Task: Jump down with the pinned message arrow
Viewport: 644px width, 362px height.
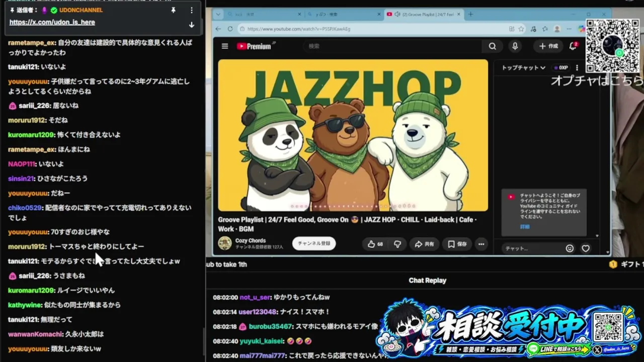Action: (x=191, y=25)
